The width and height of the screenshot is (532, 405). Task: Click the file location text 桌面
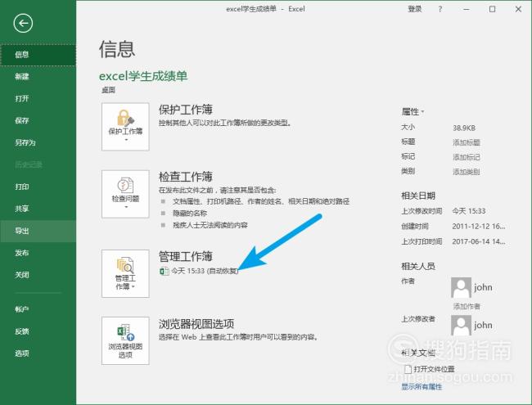(x=108, y=90)
